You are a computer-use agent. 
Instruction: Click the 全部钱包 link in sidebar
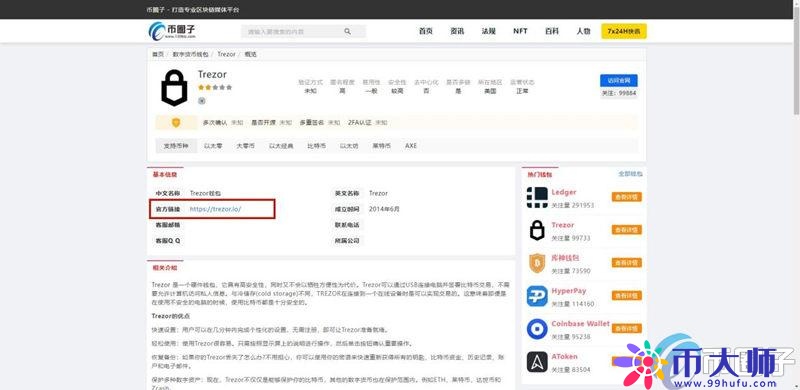tap(631, 174)
